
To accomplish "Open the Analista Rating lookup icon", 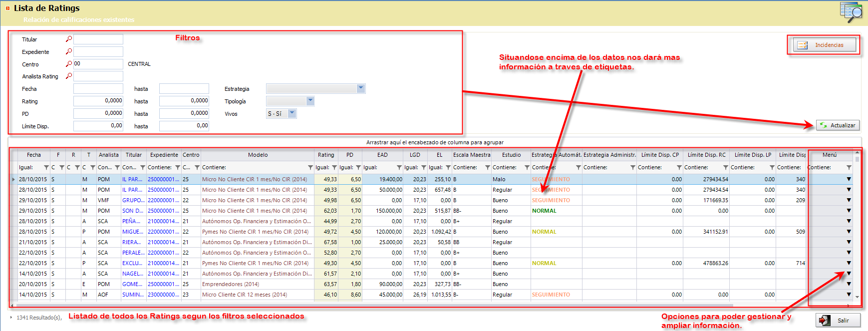I will tap(69, 76).
